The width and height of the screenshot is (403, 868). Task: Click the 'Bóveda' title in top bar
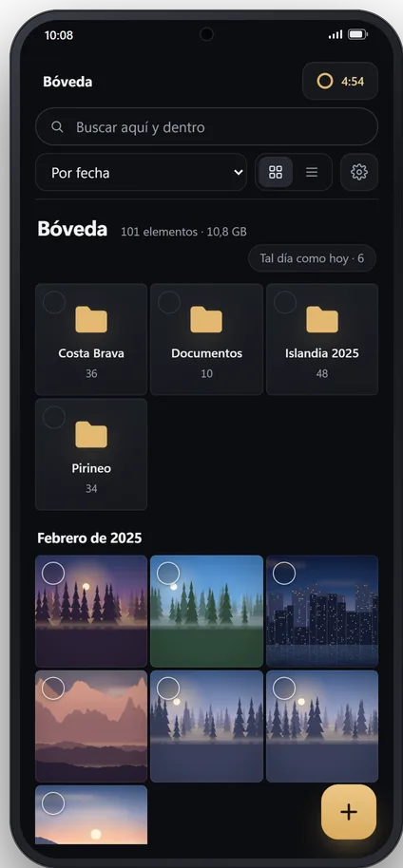67,82
